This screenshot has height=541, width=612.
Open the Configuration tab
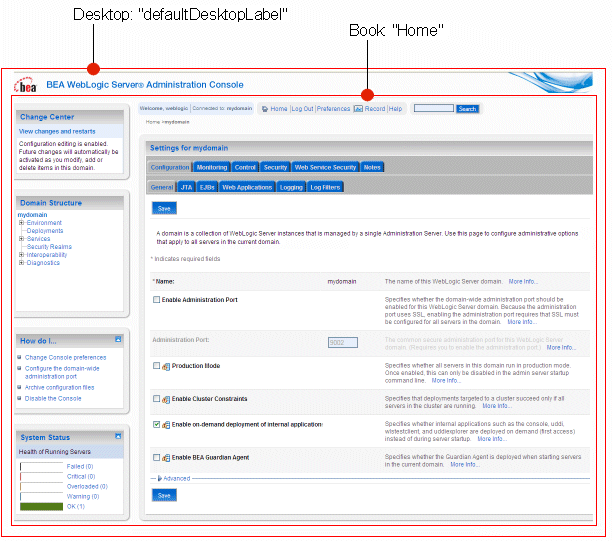[x=170, y=167]
